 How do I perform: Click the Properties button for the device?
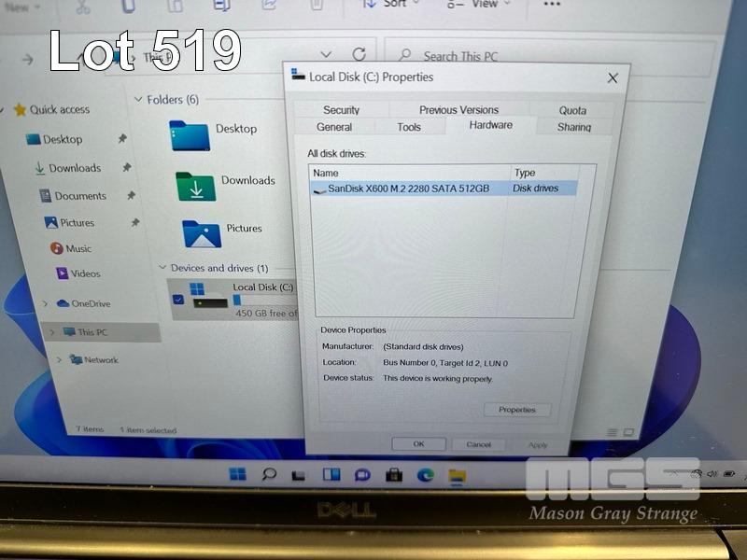click(x=517, y=410)
